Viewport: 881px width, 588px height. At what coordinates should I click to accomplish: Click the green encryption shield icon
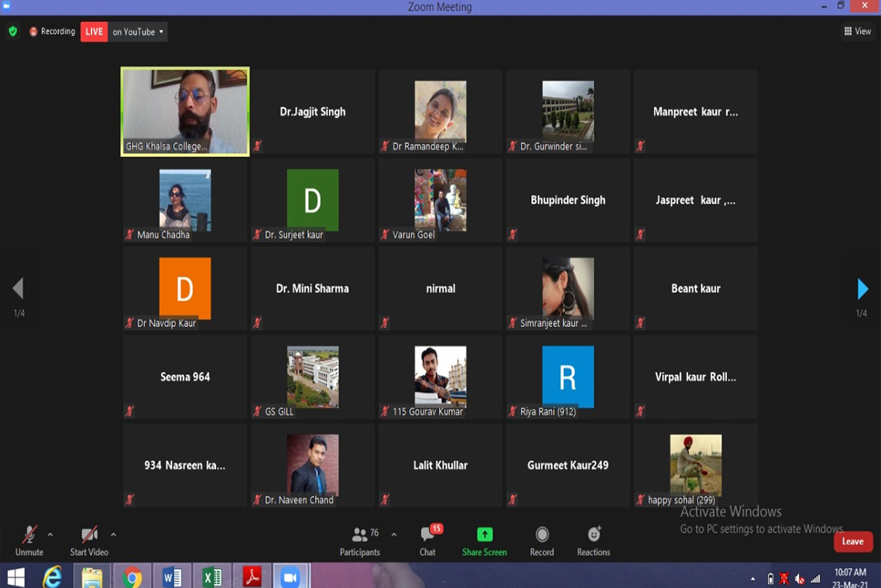13,31
